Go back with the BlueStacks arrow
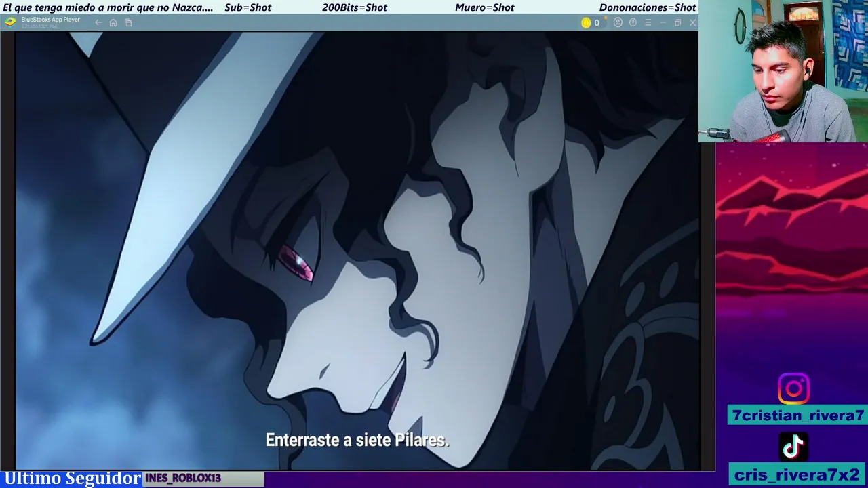The width and height of the screenshot is (868, 488). point(98,22)
